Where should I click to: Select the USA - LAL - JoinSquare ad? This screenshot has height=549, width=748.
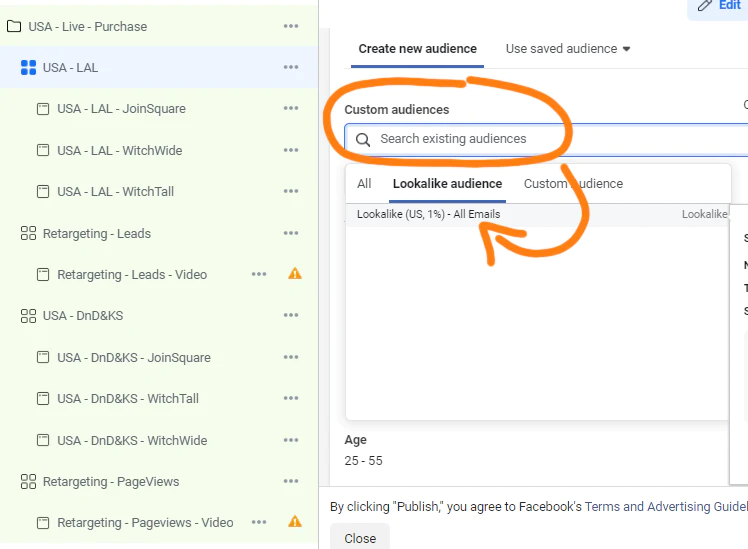tap(121, 109)
